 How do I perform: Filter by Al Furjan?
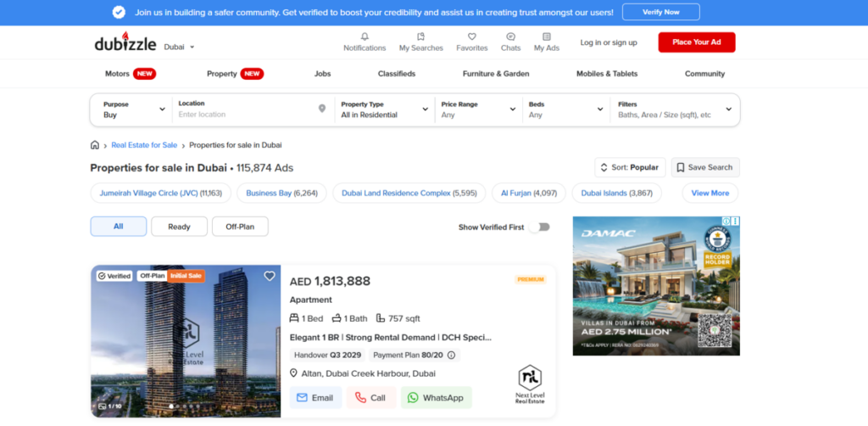click(x=529, y=193)
